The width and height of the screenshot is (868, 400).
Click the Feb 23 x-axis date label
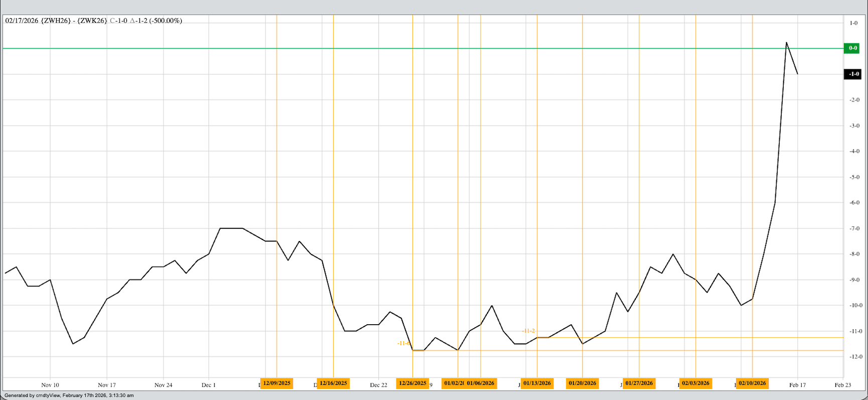[842, 385]
